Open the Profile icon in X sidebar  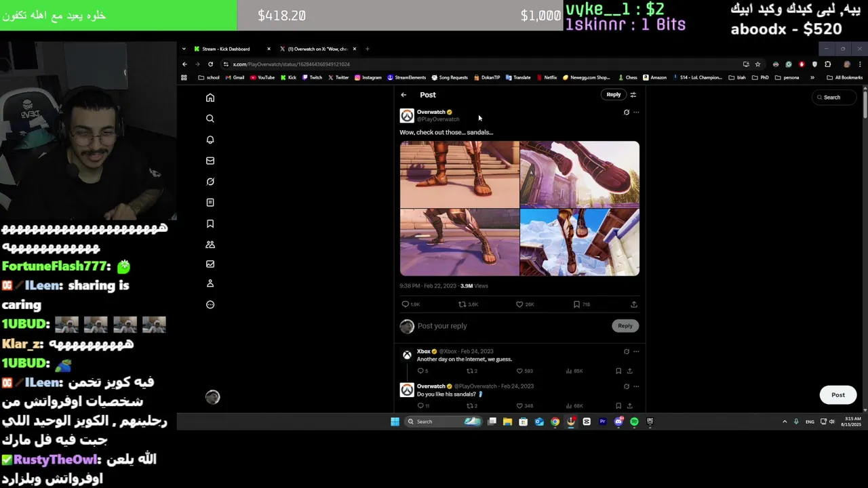click(x=210, y=283)
